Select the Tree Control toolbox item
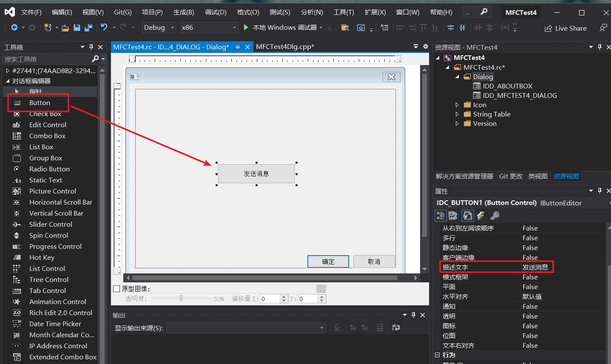The width and height of the screenshot is (611, 364). click(x=49, y=280)
